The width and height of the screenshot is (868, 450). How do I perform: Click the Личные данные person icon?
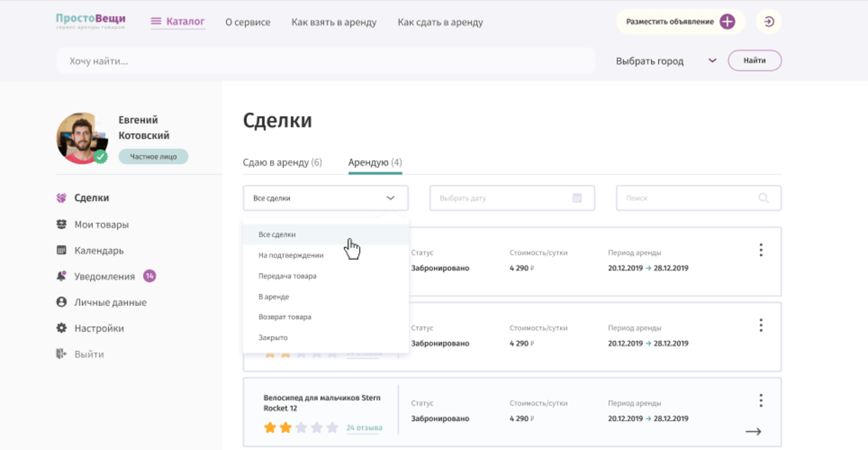tap(62, 302)
